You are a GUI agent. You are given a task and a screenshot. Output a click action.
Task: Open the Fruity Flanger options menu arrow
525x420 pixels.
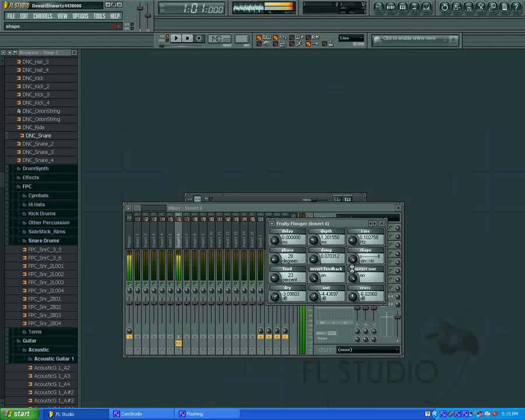coord(272,223)
